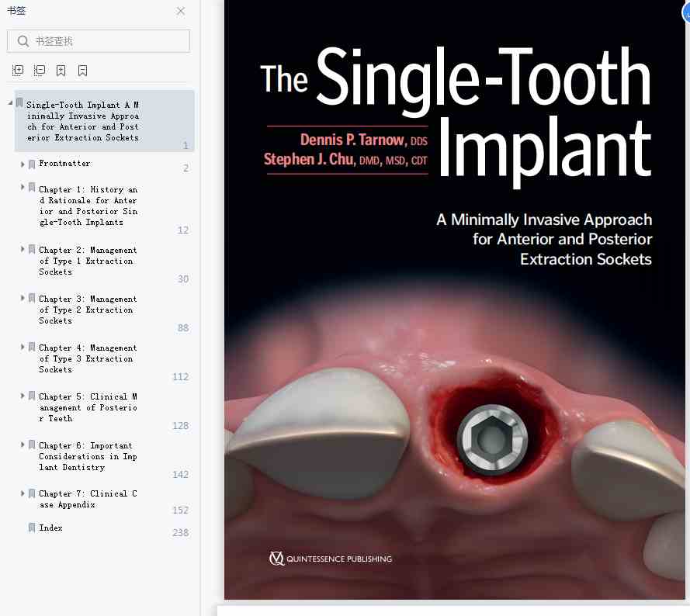Click the bookmark search field

coord(99,41)
